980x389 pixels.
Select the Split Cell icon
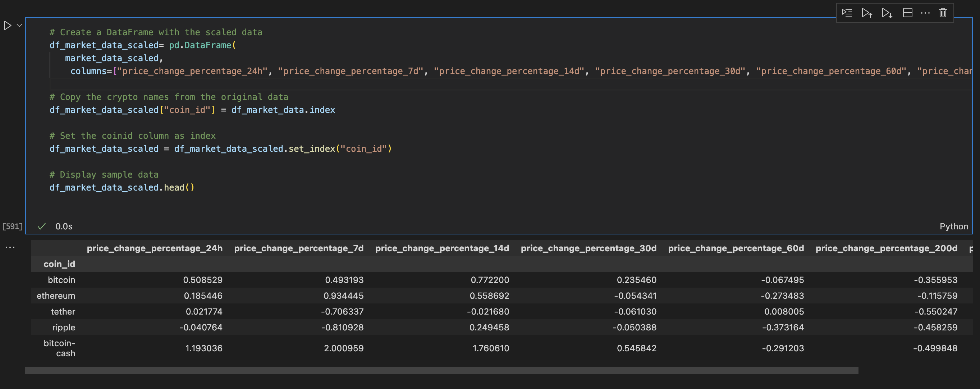click(908, 13)
